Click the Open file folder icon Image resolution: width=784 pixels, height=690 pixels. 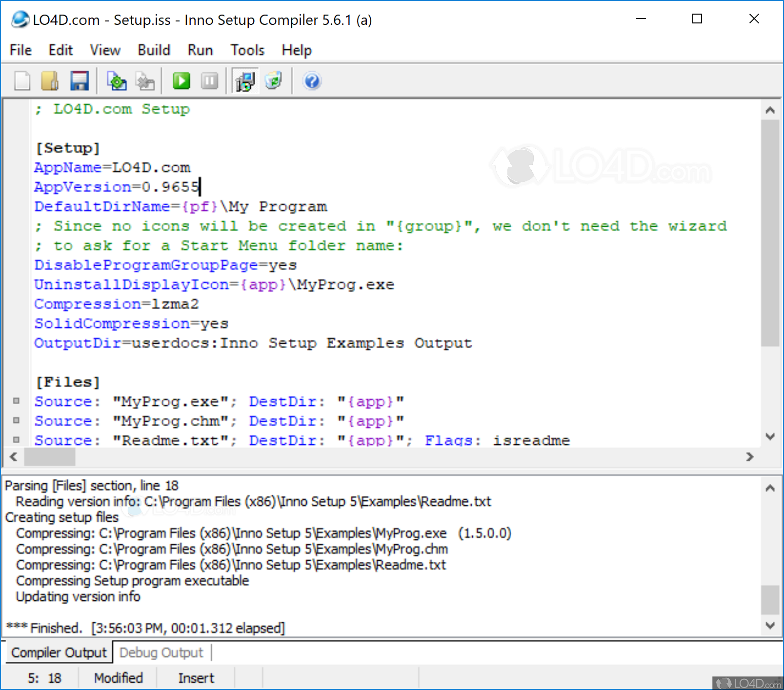50,81
